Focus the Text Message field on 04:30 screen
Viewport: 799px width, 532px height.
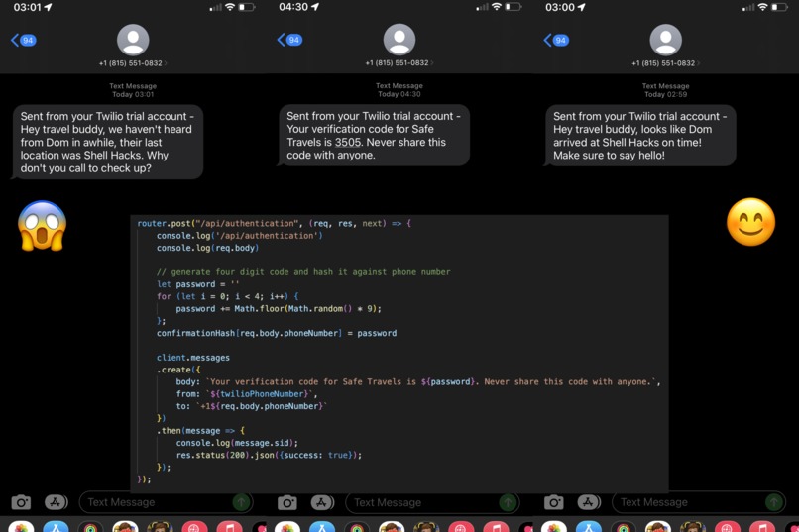tap(432, 503)
